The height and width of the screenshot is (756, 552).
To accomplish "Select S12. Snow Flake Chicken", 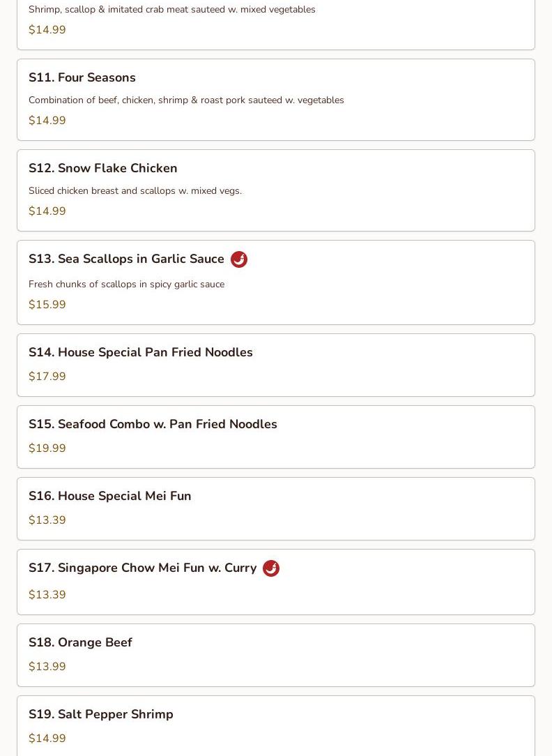I will (x=103, y=168).
